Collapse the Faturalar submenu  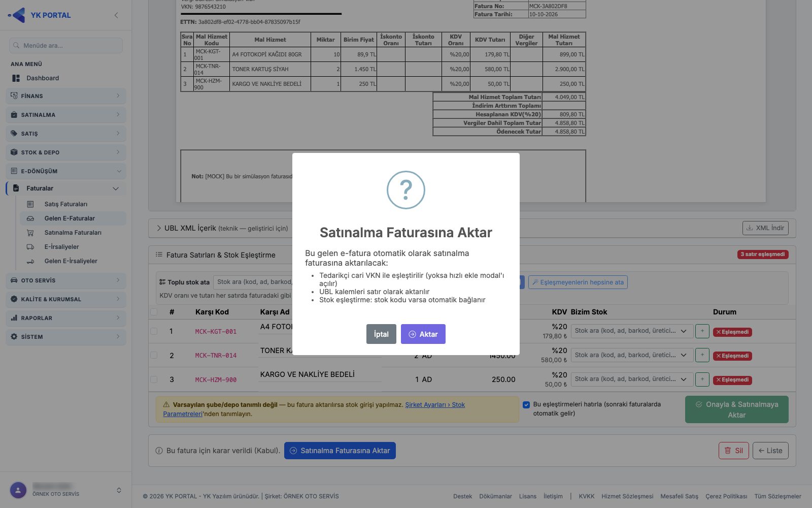click(66, 188)
